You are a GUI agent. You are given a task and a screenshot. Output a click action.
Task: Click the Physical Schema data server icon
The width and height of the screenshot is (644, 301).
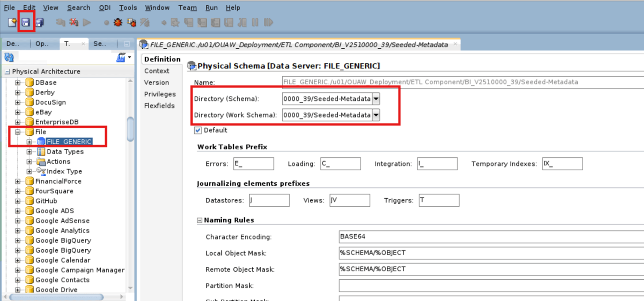(191, 66)
